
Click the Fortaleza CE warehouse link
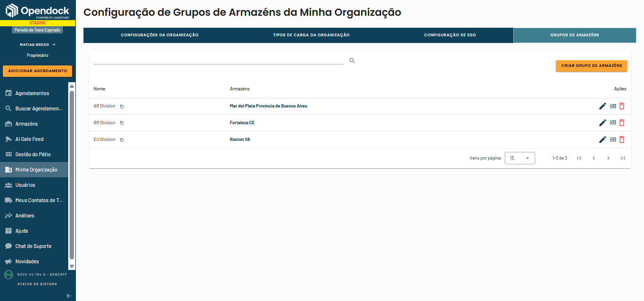[x=242, y=123]
